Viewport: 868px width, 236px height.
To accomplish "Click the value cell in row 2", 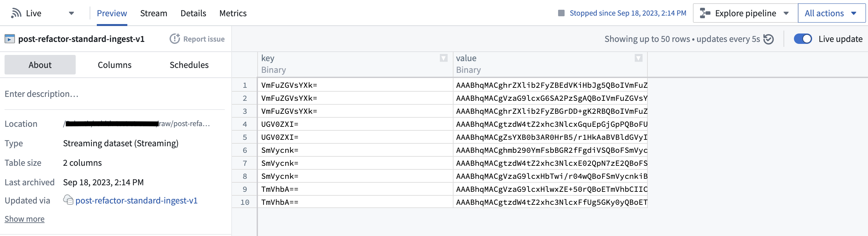I will click(550, 98).
